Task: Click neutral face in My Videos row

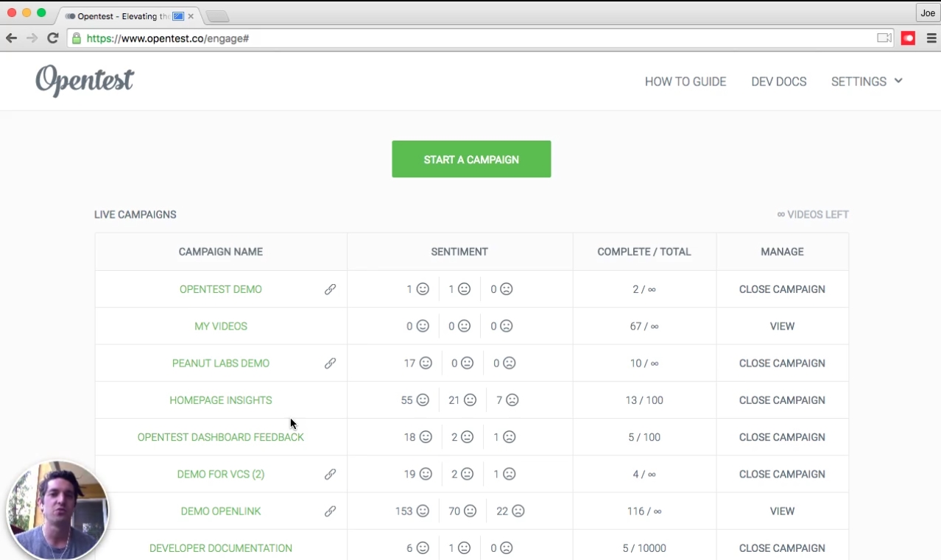Action: (x=464, y=326)
